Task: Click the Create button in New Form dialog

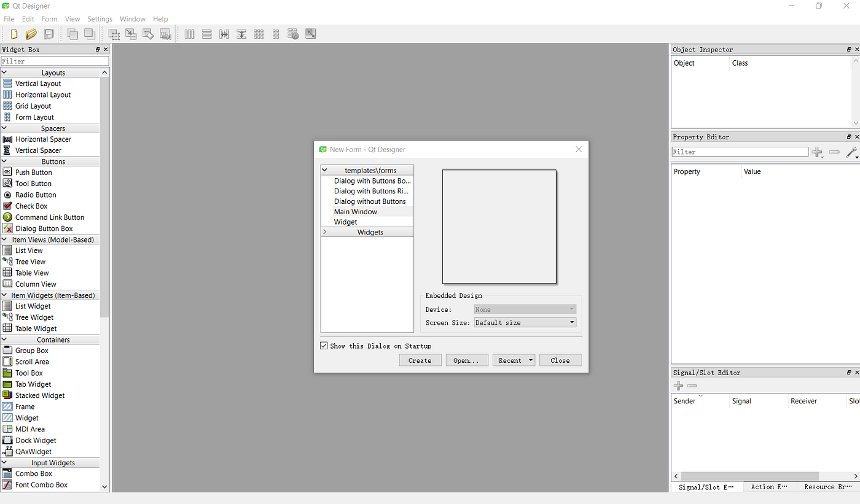Action: (x=420, y=360)
